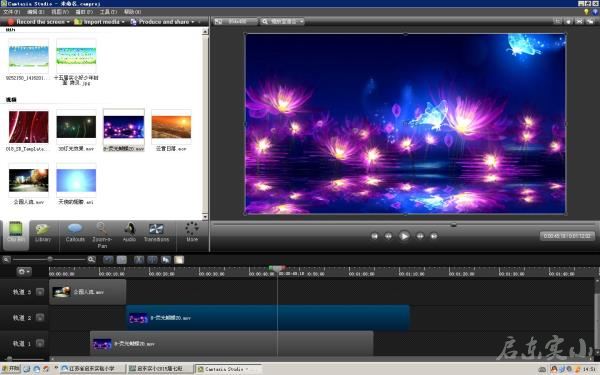Click the timeline undo button
The width and height of the screenshot is (600, 375).
pyautogui.click(x=108, y=260)
